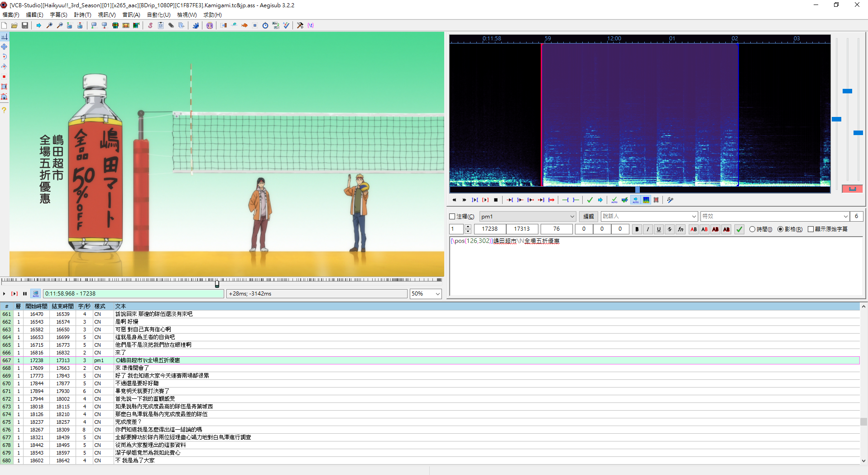The image size is (868, 475).
Task: Toggle auto next line on commit
Action: 625,200
